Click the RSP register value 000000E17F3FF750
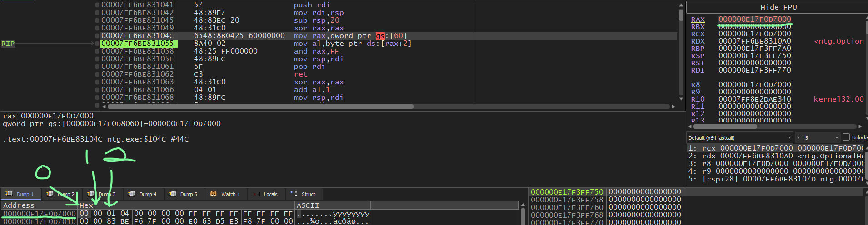The width and height of the screenshot is (868, 225). click(754, 56)
